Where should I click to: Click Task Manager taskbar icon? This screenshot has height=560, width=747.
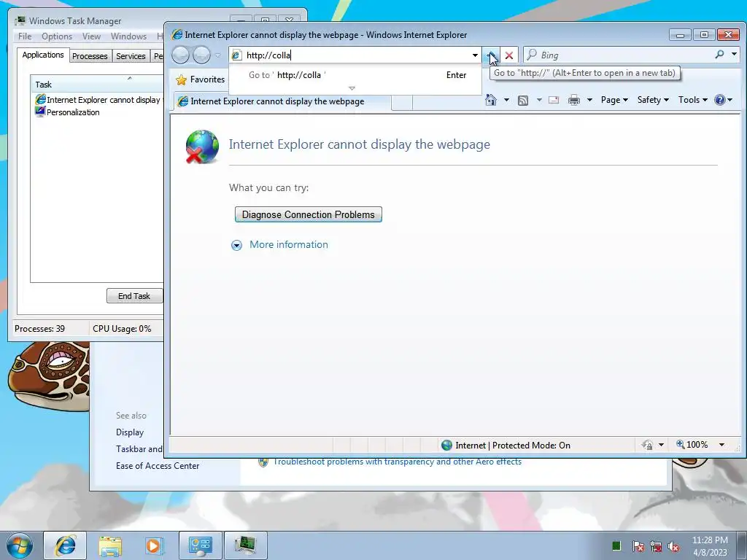point(245,545)
